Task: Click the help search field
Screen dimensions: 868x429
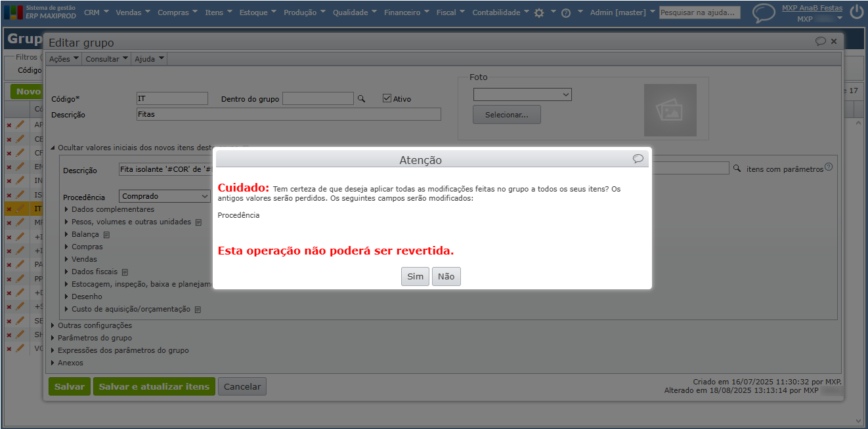Action: [x=700, y=12]
